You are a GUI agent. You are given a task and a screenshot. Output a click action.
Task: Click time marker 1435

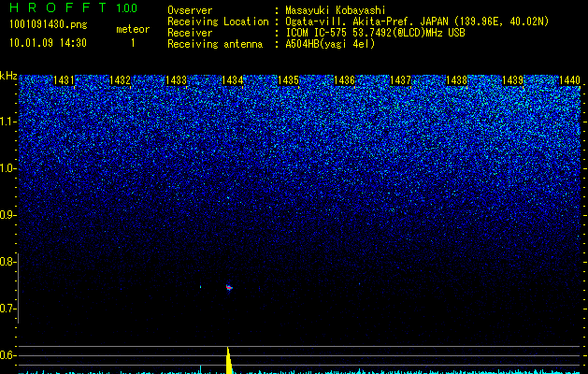click(288, 80)
